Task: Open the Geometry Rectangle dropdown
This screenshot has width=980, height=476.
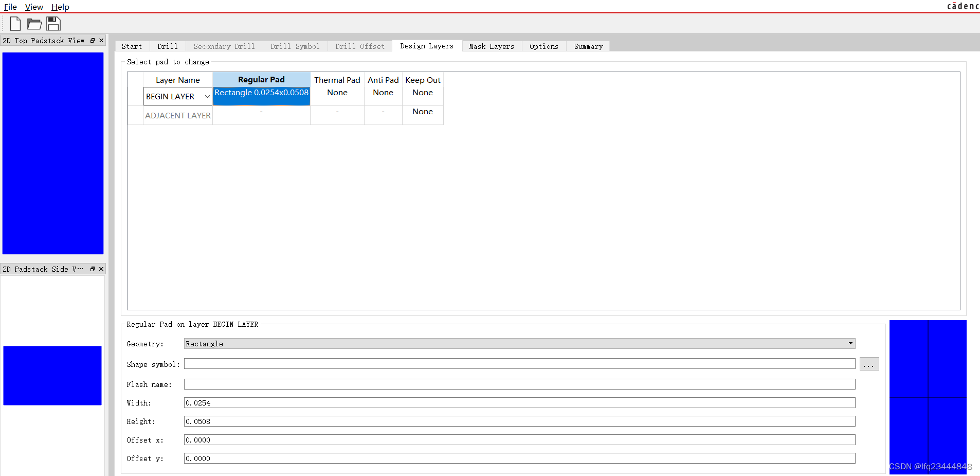Action: 520,344
